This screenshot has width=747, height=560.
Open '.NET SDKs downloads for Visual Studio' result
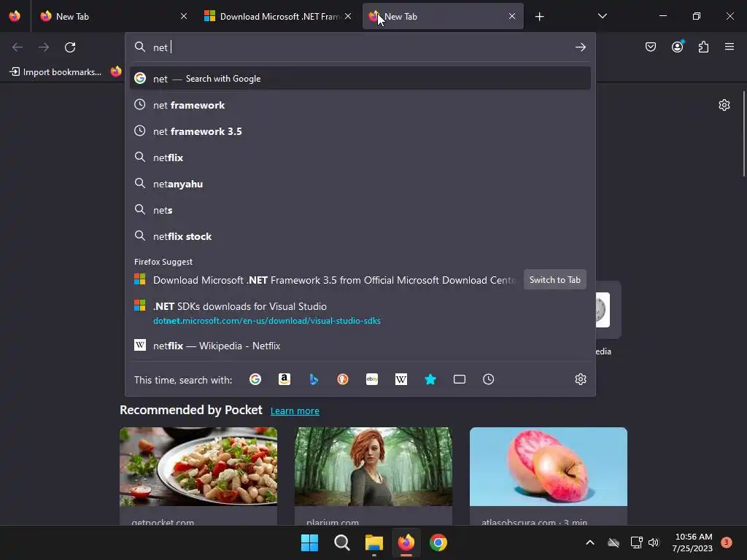coord(360,313)
